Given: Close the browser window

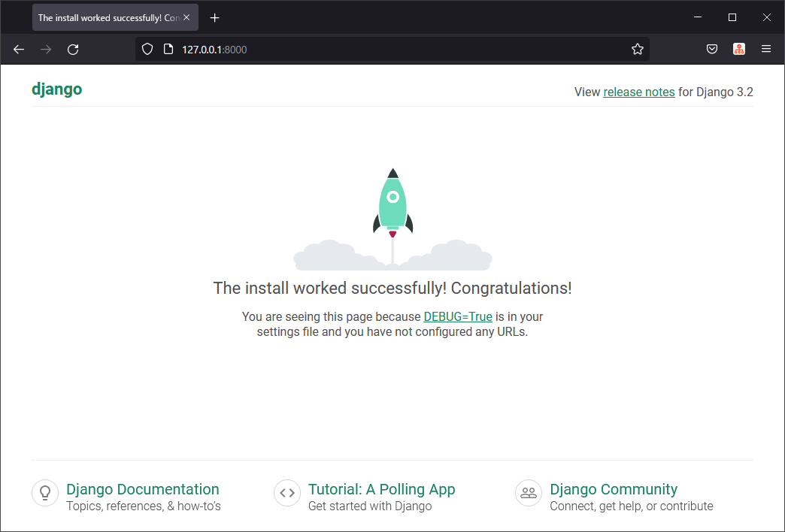Looking at the screenshot, I should pos(766,17).
